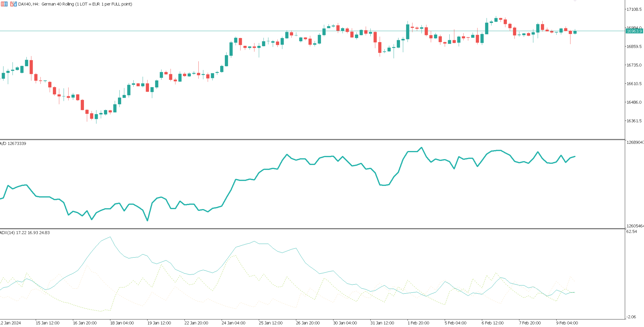The image size is (644, 327).
Task: Click the 62.54 ADX scale value
Action: pos(631,232)
